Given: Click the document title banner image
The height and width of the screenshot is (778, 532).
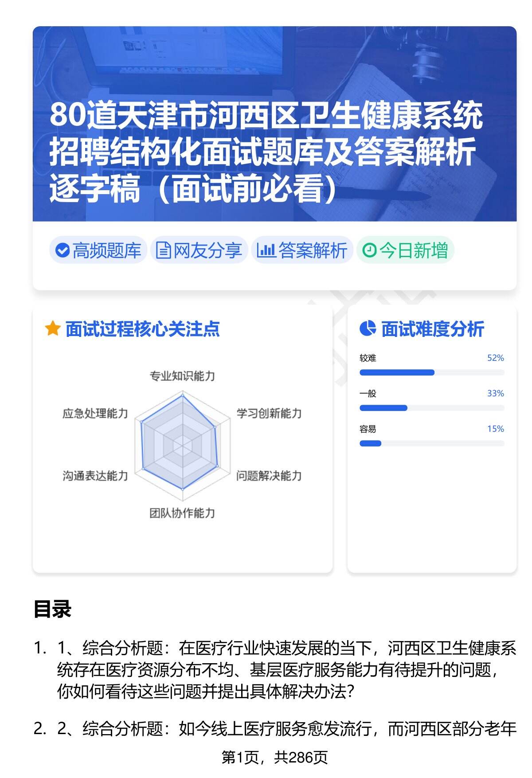Looking at the screenshot, I should pos(274,124).
